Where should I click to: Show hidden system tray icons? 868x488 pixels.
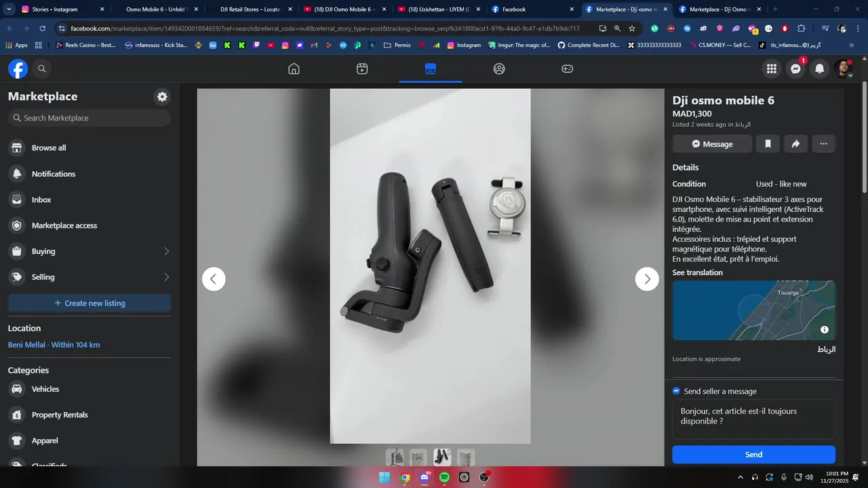tap(740, 477)
